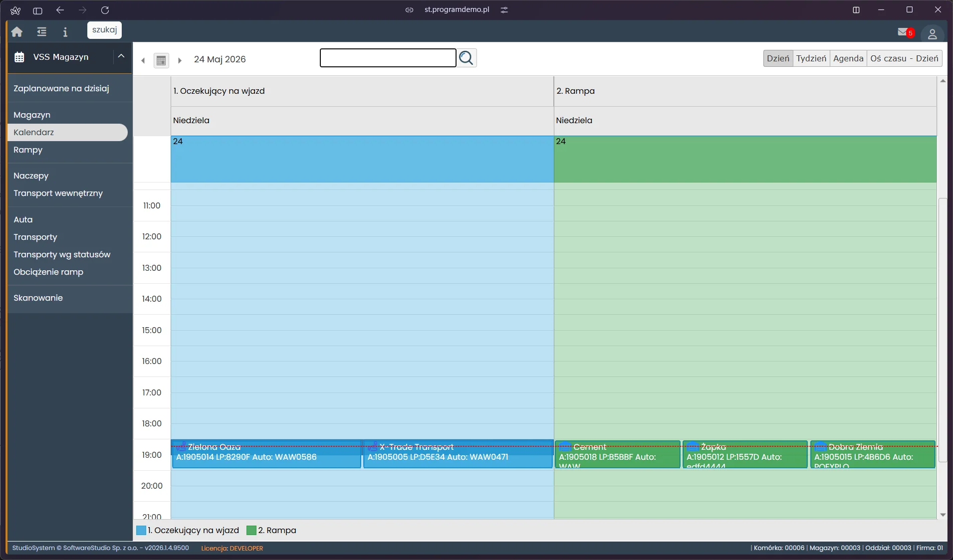Open the Auta menu item
The height and width of the screenshot is (560, 953).
[x=23, y=219]
